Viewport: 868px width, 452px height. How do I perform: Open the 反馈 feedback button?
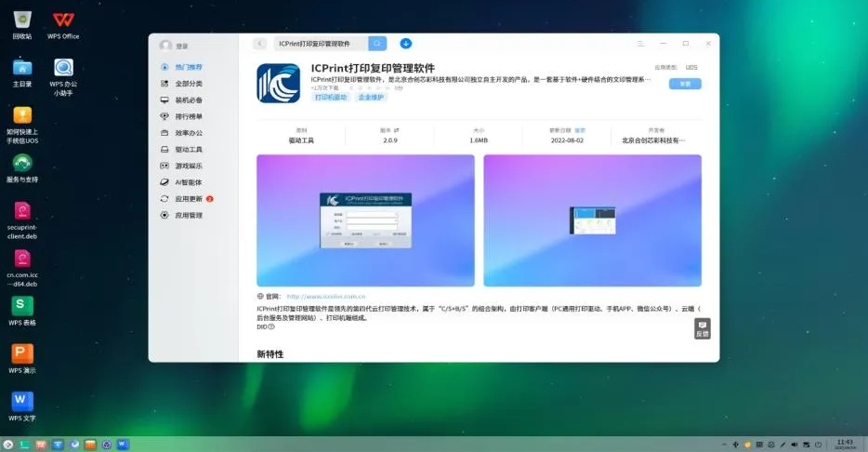point(703,328)
